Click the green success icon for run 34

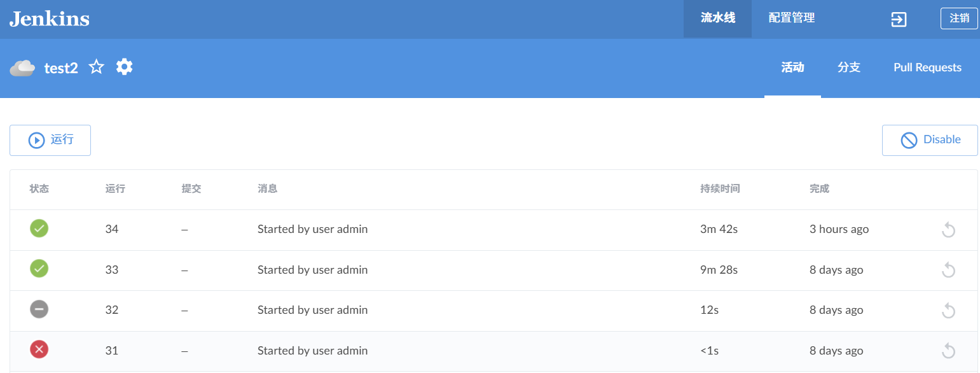coord(39,229)
